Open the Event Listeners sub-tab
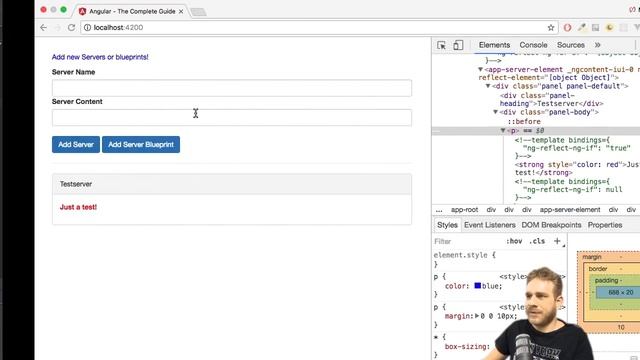 (x=489, y=225)
